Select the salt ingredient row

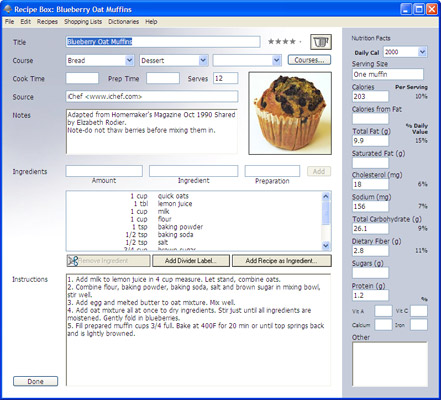pyautogui.click(x=194, y=242)
